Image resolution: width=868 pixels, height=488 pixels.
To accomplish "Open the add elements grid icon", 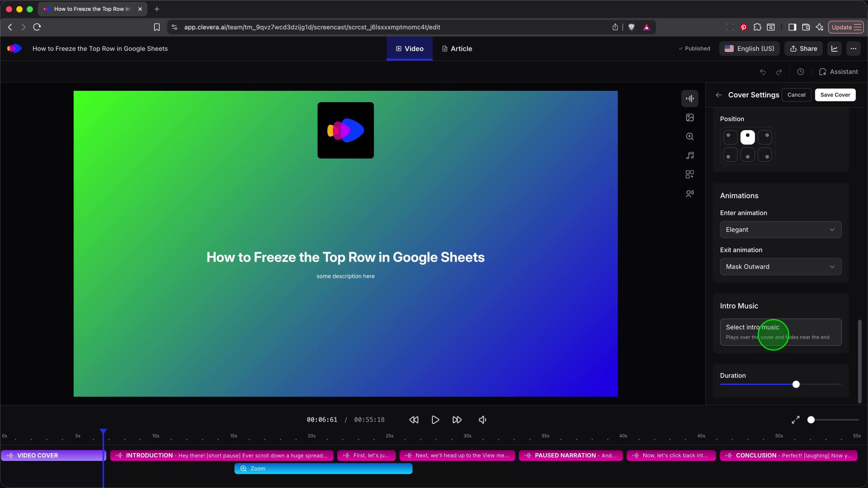I will [x=690, y=175].
